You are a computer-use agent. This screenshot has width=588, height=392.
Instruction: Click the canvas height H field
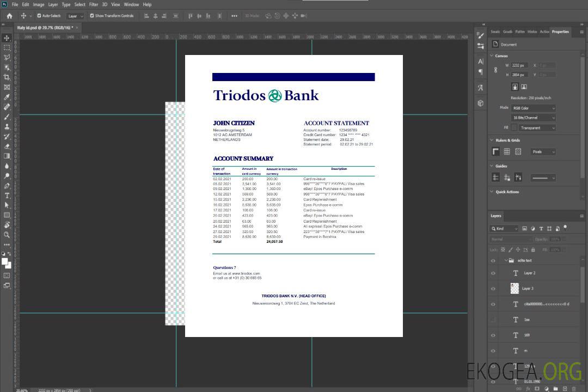pos(519,75)
